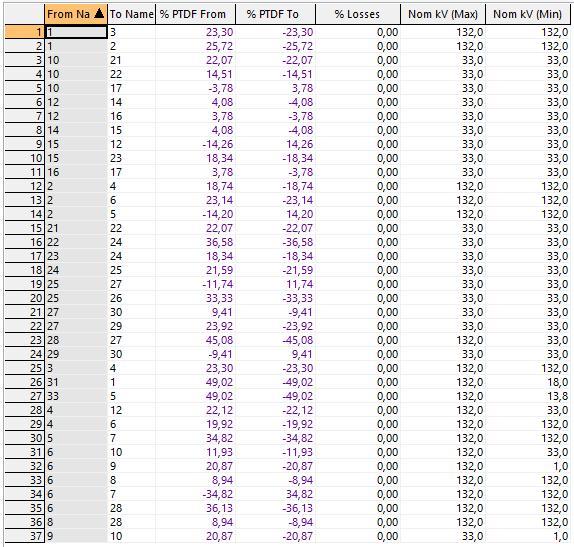Screen dimensions: 574x547
Task: Click % PTDF From value 45,08
Action: click(x=220, y=340)
